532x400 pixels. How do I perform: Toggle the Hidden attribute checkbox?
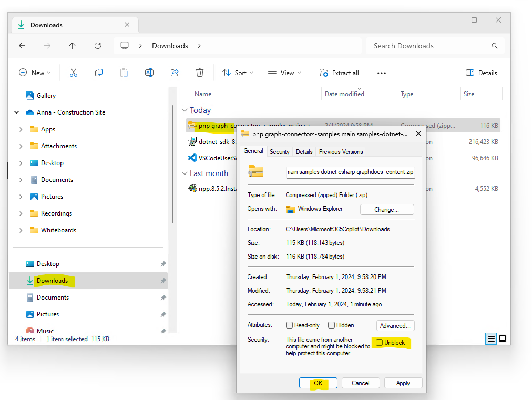[x=332, y=325]
